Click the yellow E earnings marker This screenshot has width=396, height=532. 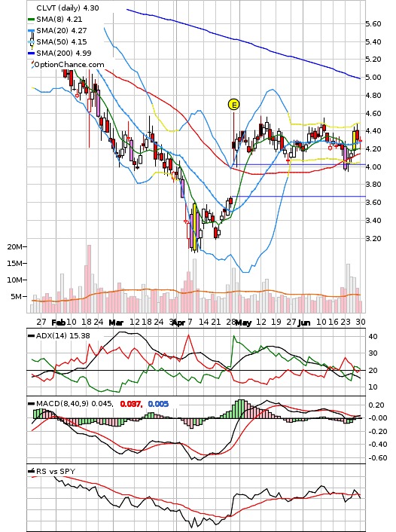[x=233, y=105]
